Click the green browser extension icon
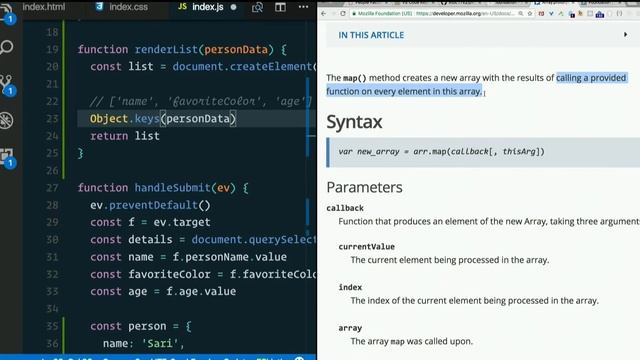Screen dimensions: 640x360 pyautogui.click(x=561, y=13)
